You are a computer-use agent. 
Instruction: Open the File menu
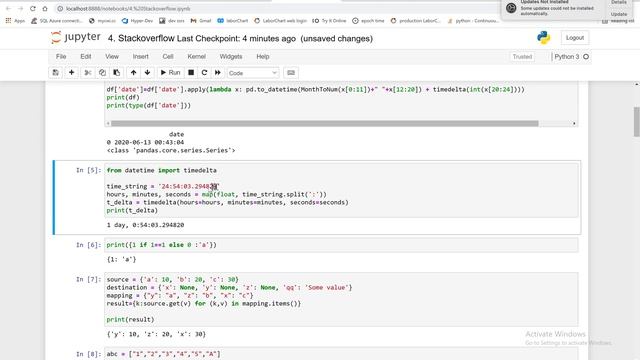point(61,56)
